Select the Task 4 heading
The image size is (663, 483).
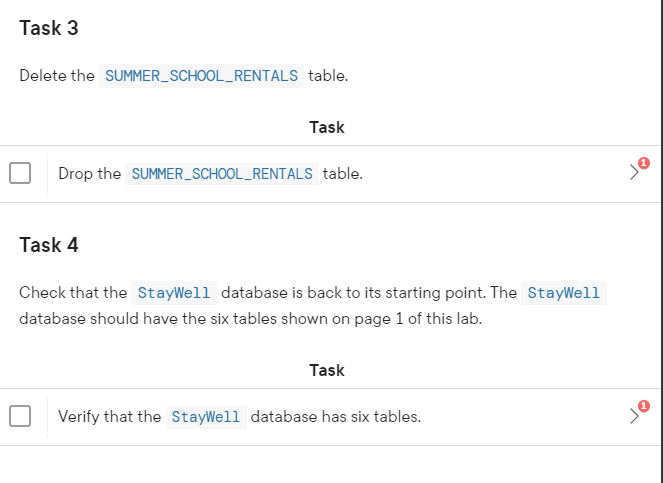49,245
